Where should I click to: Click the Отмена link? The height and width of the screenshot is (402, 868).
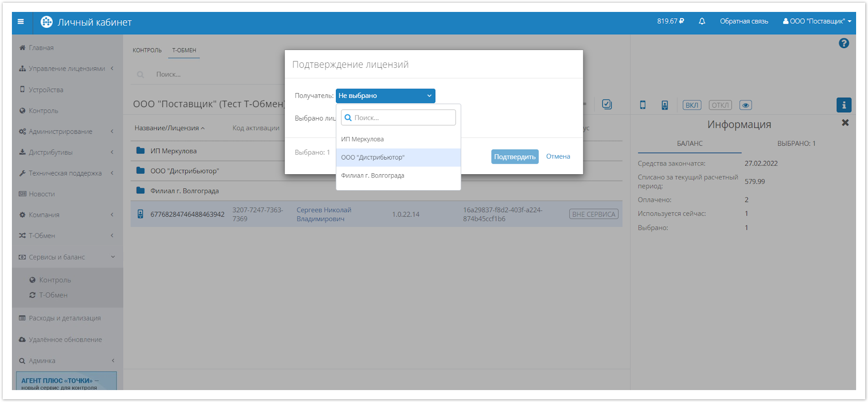[558, 156]
